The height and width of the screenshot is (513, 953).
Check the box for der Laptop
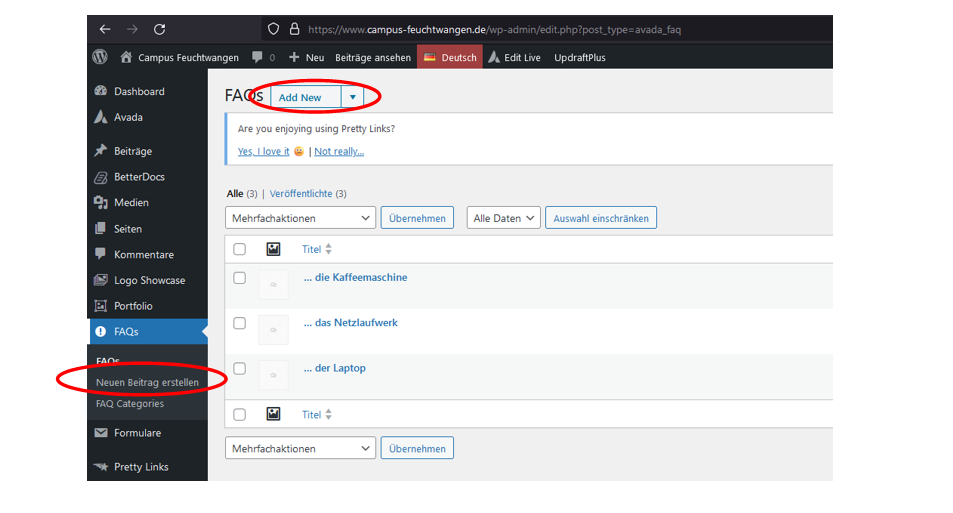tap(239, 368)
